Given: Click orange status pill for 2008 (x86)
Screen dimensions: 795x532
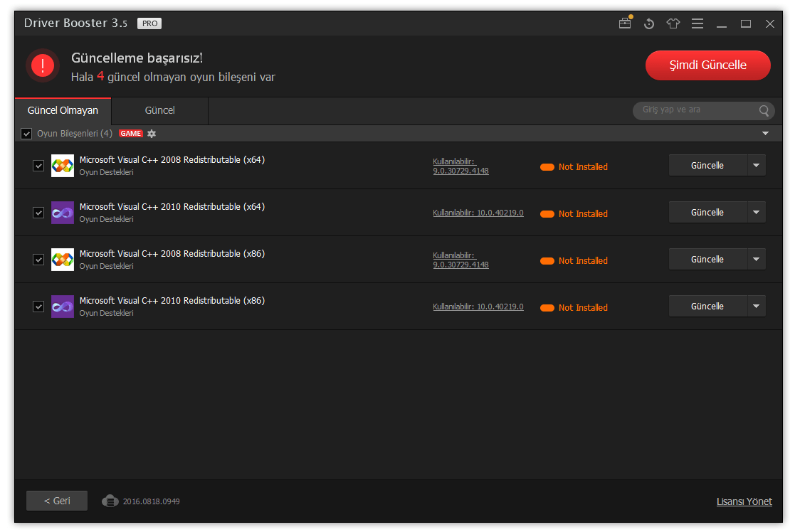Looking at the screenshot, I should [x=547, y=261].
